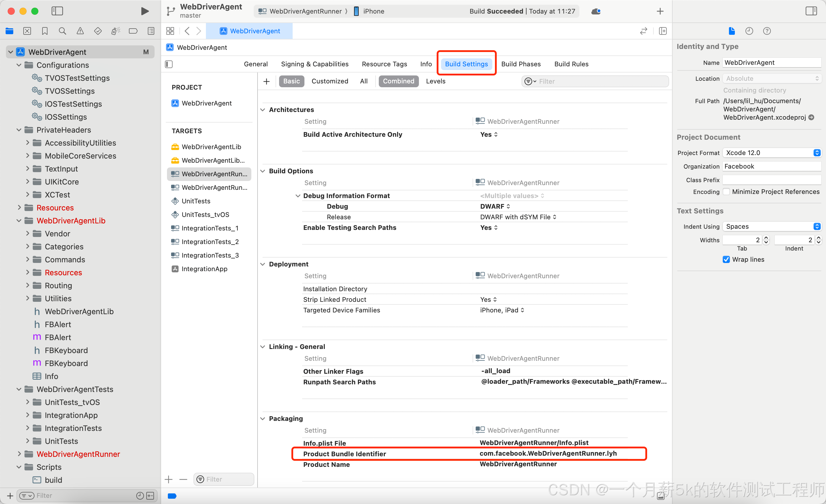Viewport: 826px width, 504px height.
Task: Select the All settings filter
Action: pos(364,81)
